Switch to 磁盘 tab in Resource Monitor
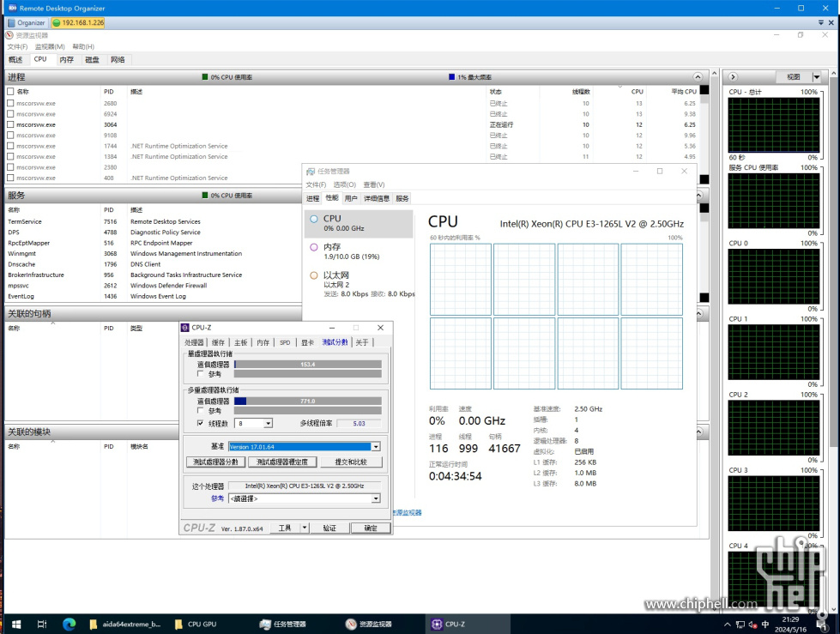The width and height of the screenshot is (840, 634). 92,59
